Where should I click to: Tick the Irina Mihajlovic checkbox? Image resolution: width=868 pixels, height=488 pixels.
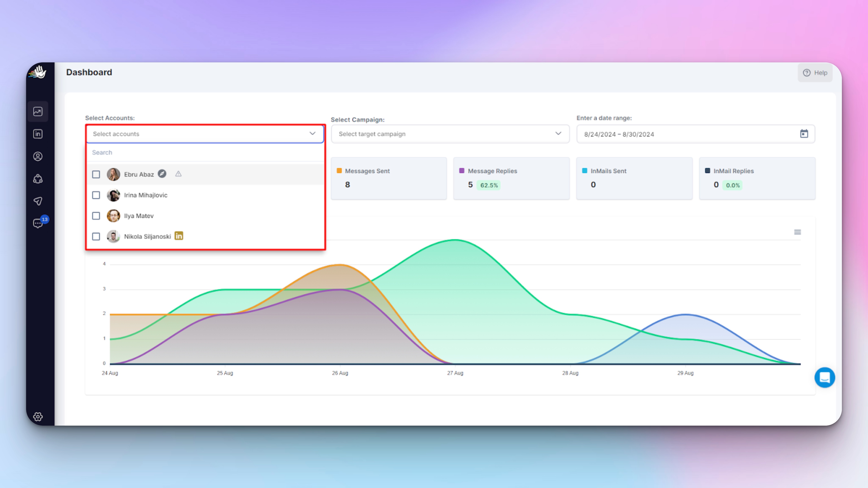coord(96,195)
